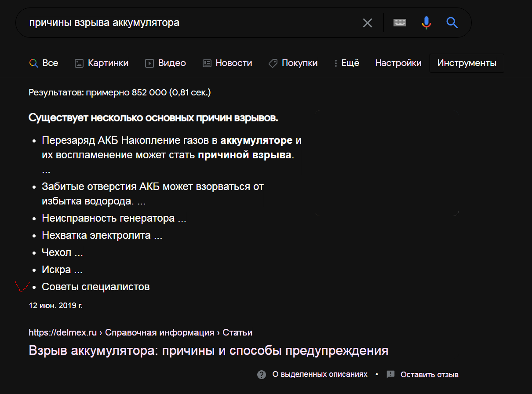Open the Видео results tab
The height and width of the screenshot is (394, 532).
click(x=166, y=63)
